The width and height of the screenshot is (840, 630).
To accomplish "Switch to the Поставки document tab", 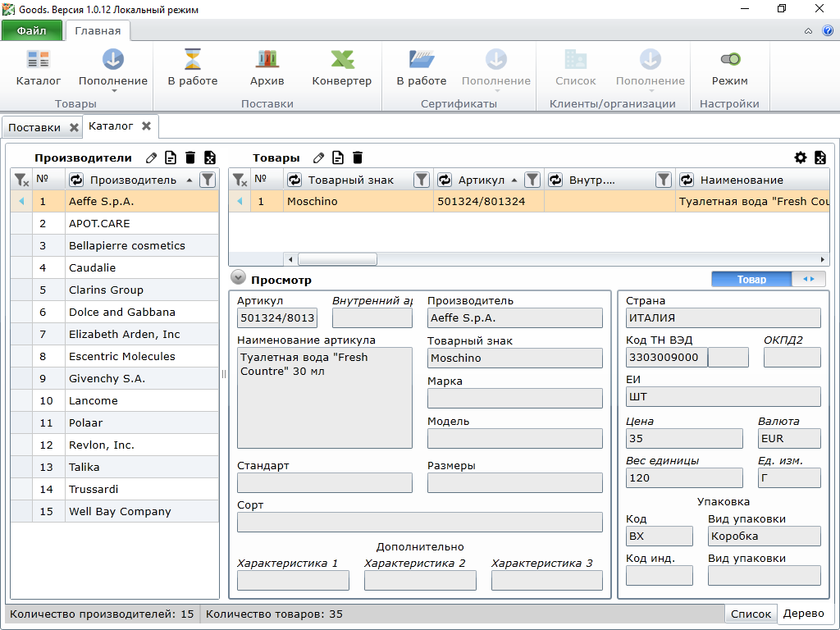I will [x=34, y=127].
